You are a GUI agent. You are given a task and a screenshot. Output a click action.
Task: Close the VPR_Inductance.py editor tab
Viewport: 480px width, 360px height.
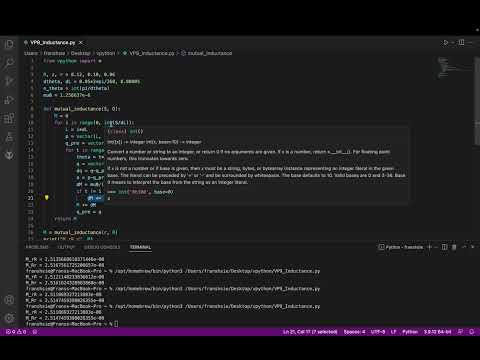tap(81, 43)
